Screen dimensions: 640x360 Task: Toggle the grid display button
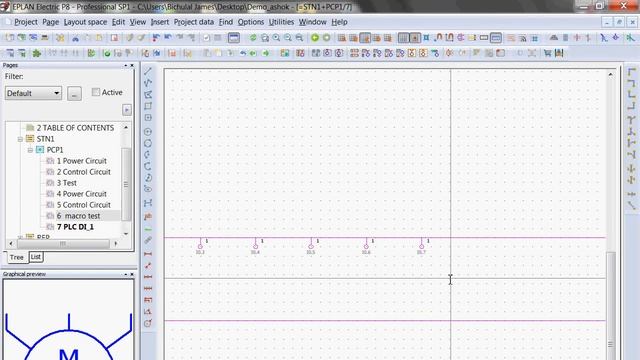(x=403, y=38)
